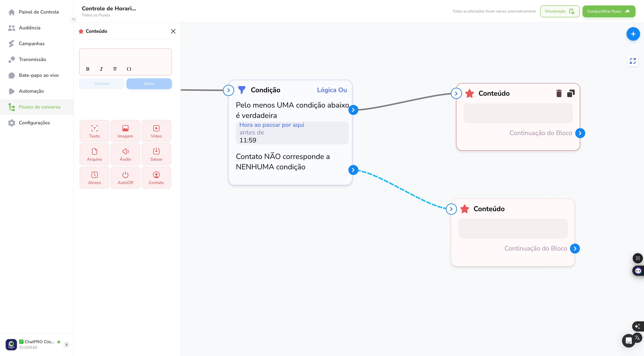Insert a Video content block
The width and height of the screenshot is (644, 356).
click(156, 131)
